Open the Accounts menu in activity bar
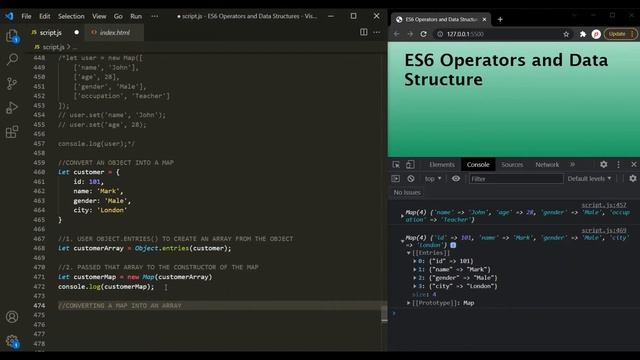Screen dimensions: 640x360 point(12,317)
